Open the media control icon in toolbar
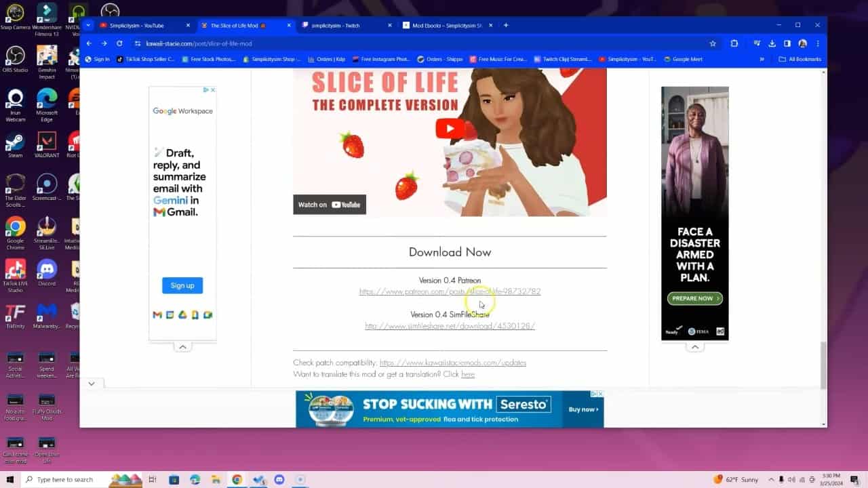Viewport: 868px width, 488px height. click(x=757, y=43)
